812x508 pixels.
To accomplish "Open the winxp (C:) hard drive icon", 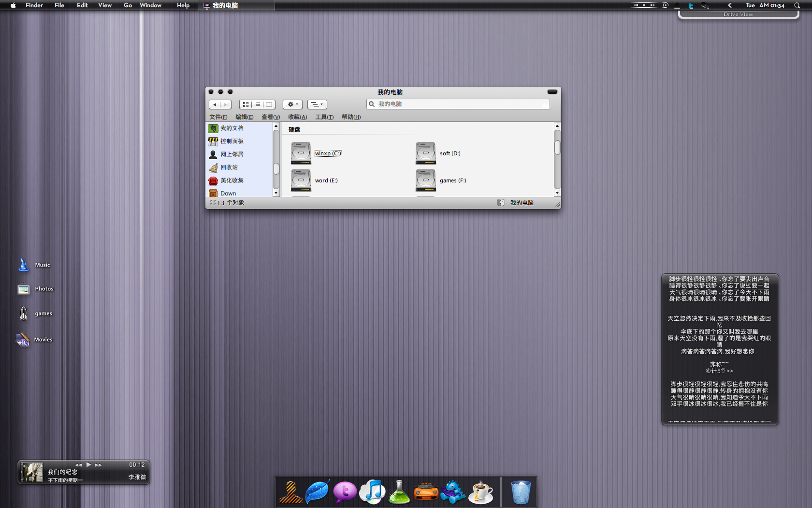I will tap(301, 153).
